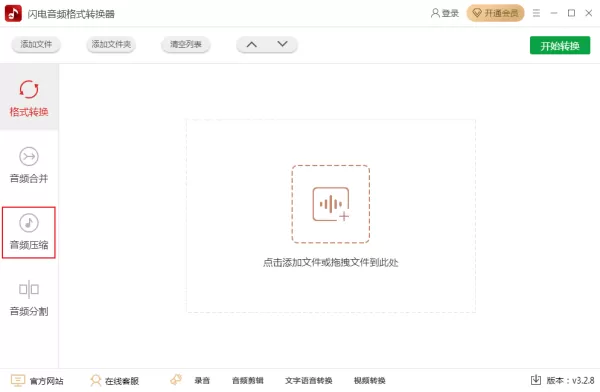Screen dimensions: 600x392
Task: Select the 音频合并 audio merge tab
Action: click(x=29, y=165)
